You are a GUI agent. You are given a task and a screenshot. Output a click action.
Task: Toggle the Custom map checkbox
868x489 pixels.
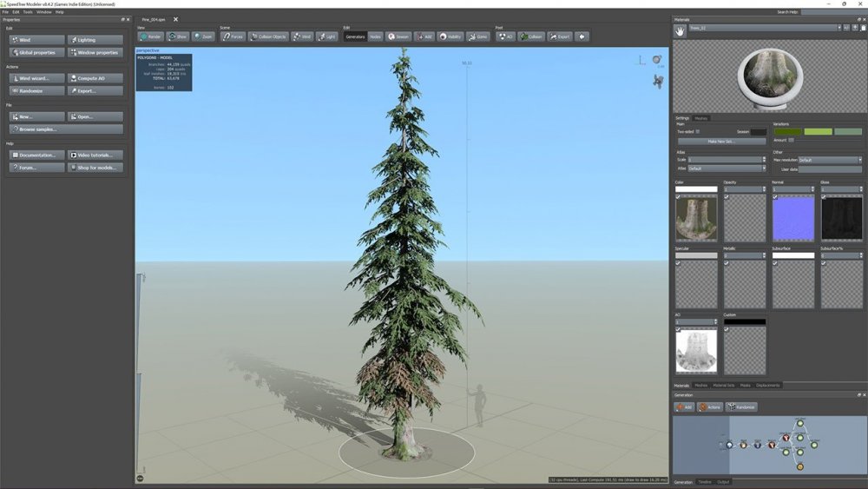(x=727, y=329)
